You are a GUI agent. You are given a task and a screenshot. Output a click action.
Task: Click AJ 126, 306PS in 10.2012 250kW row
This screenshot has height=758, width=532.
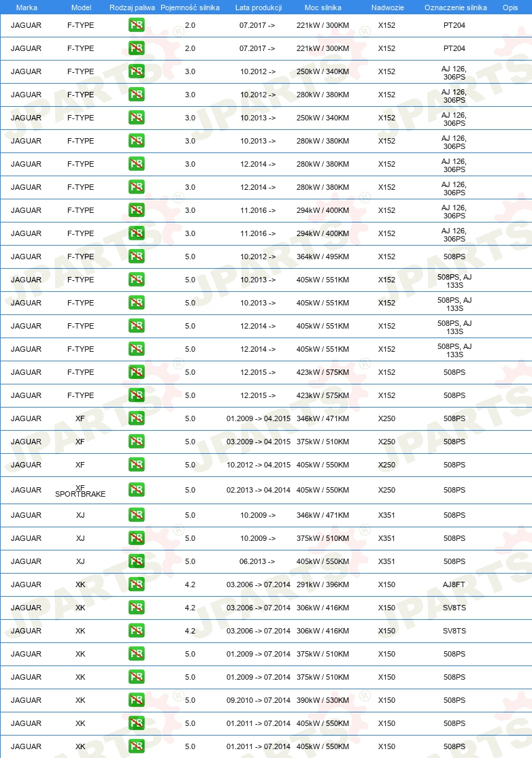click(454, 73)
